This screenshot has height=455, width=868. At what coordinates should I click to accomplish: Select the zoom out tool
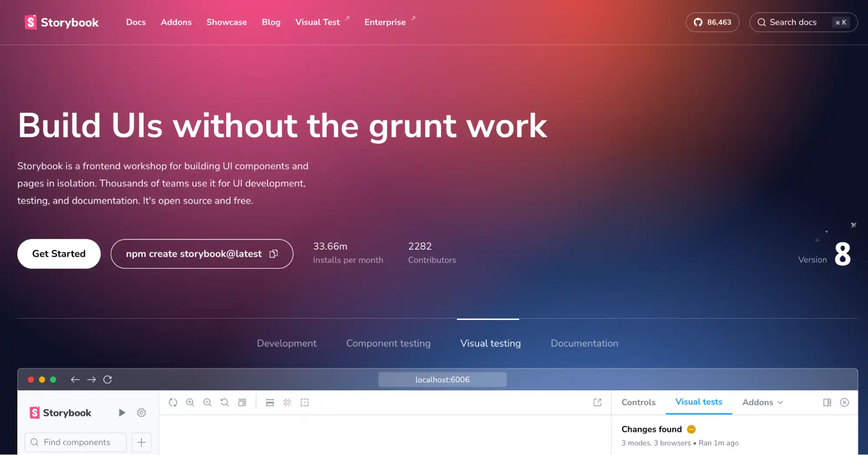pos(208,402)
